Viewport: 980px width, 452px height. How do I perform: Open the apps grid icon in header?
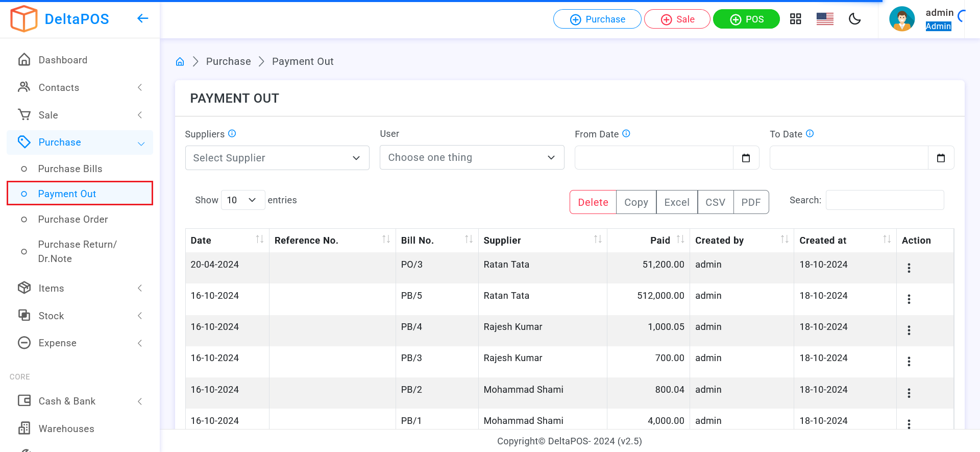795,19
